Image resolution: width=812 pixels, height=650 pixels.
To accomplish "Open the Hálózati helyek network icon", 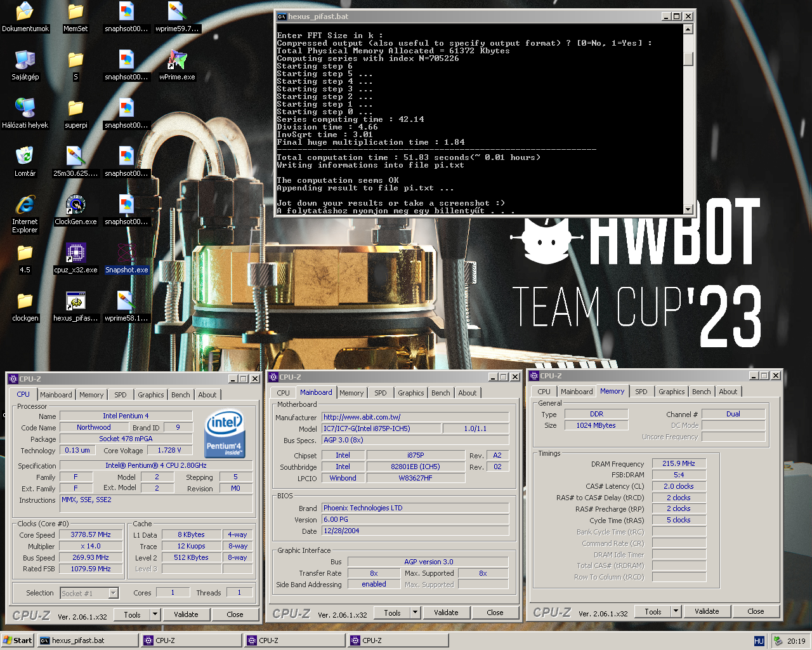I will click(x=25, y=108).
